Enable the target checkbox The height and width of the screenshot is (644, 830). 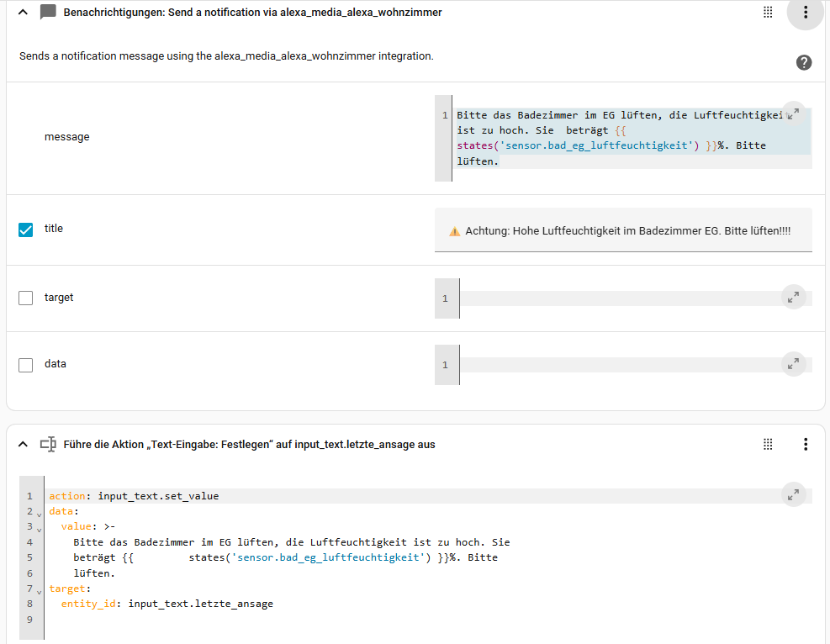[26, 298]
